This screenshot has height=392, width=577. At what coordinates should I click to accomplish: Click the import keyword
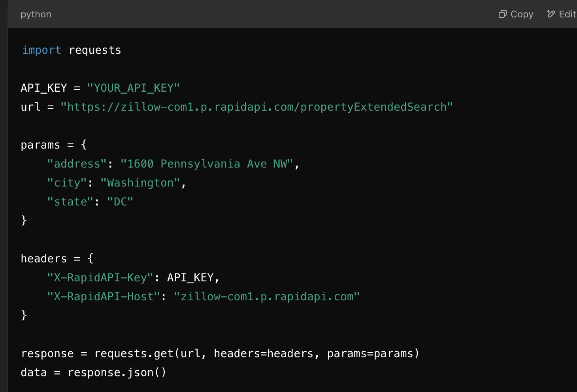41,50
